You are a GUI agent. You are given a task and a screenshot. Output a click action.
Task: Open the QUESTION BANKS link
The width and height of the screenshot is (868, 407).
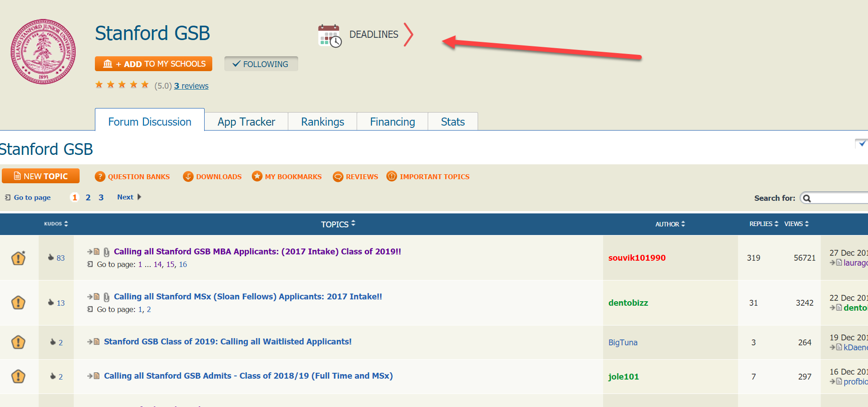(x=139, y=177)
